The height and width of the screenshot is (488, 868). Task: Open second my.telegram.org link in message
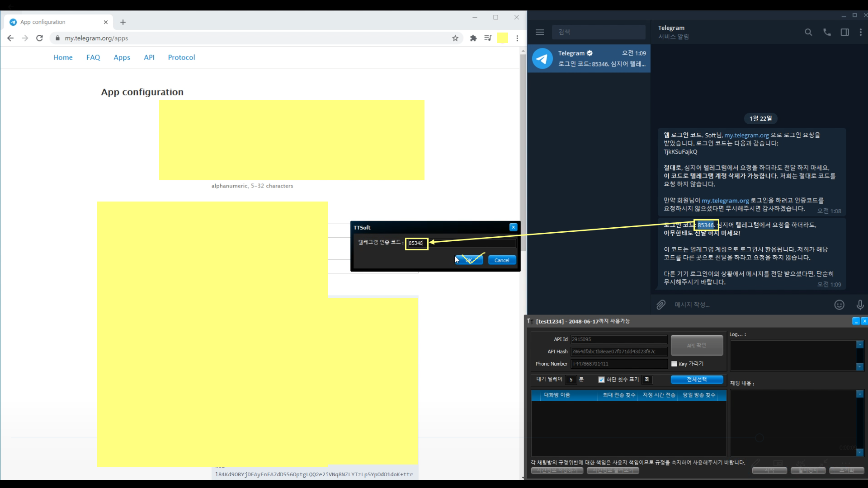tap(725, 201)
